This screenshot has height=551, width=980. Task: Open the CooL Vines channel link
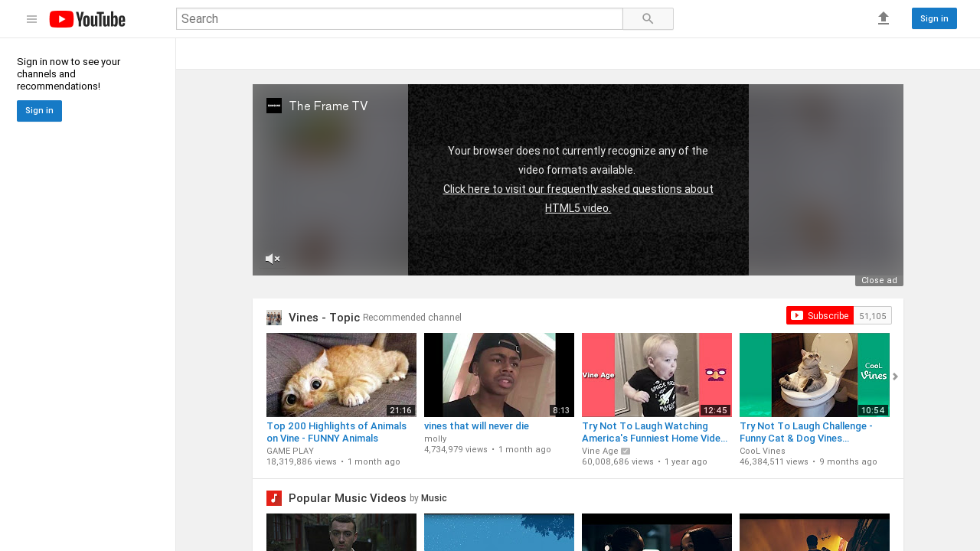761,451
